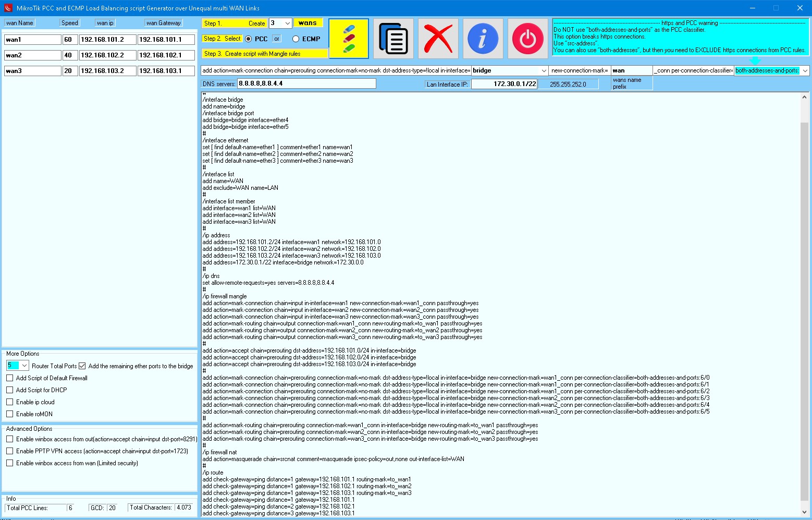Click the '/ip firewall mangle' script line
Screen dimensions: 812x520
coord(225,296)
